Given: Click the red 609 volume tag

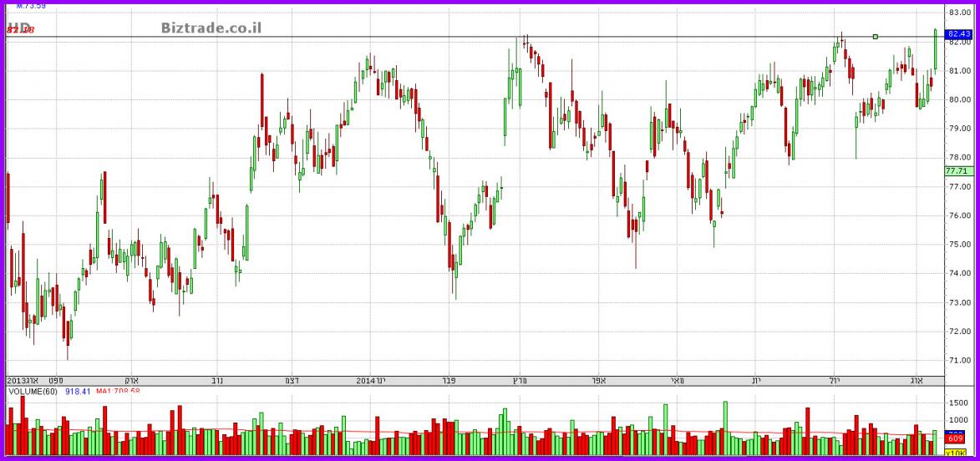Looking at the screenshot, I should pos(956,438).
